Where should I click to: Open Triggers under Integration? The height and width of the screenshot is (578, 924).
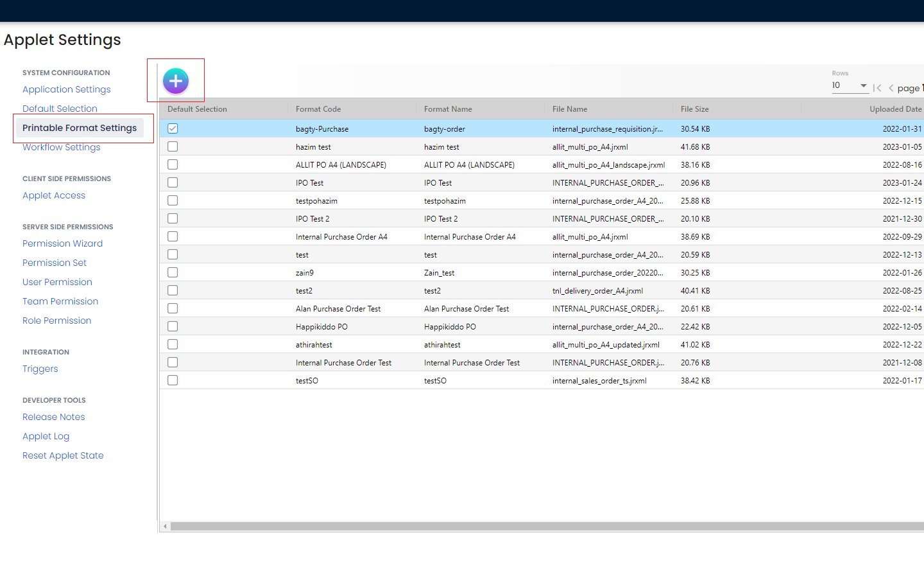click(40, 369)
